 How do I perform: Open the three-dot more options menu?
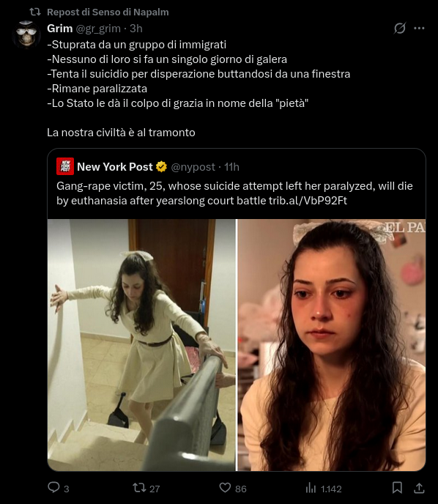[419, 29]
